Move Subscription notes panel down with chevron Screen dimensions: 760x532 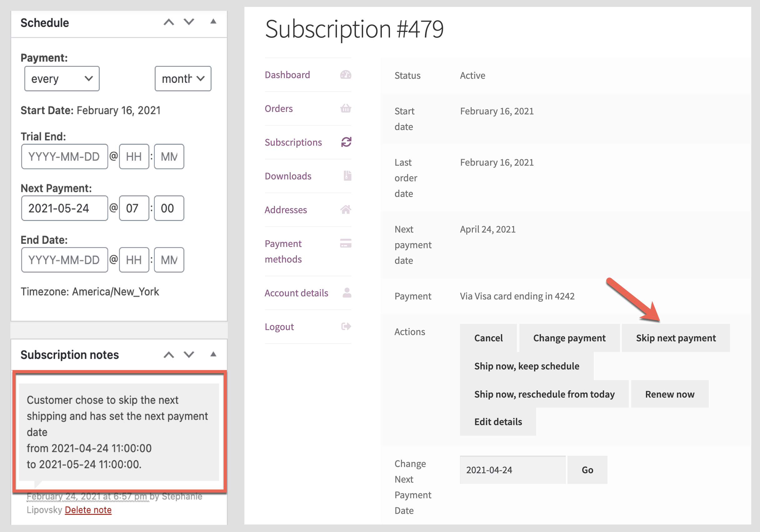[189, 354]
